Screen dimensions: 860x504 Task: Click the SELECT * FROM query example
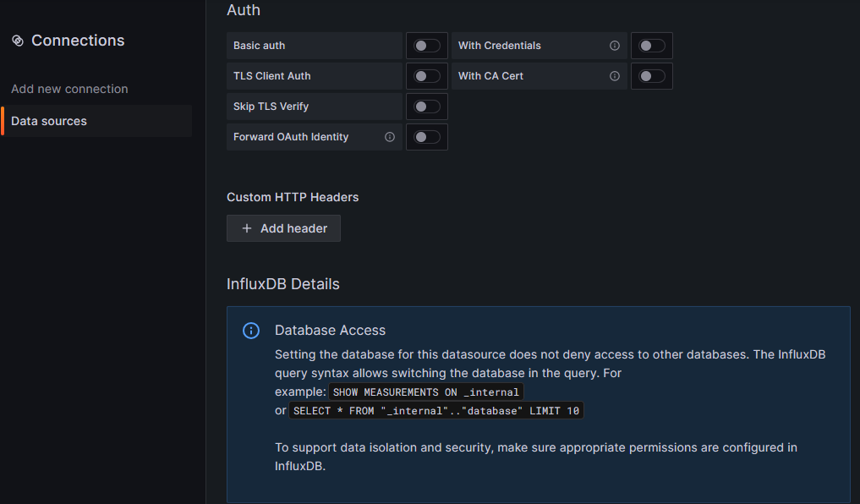click(x=436, y=411)
